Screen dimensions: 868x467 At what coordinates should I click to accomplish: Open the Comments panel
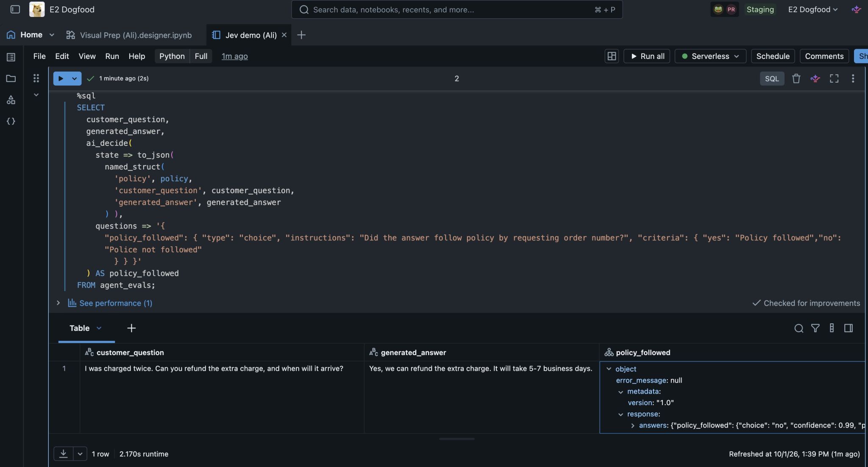[824, 56]
